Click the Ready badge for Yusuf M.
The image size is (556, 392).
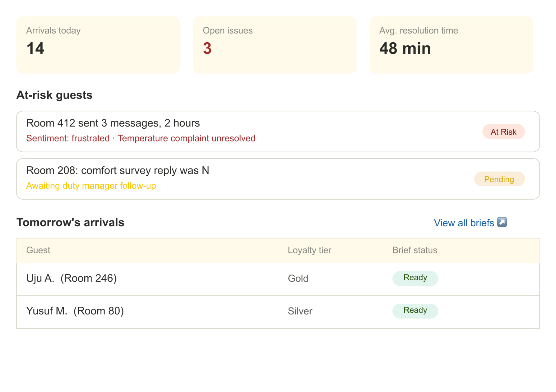415,311
